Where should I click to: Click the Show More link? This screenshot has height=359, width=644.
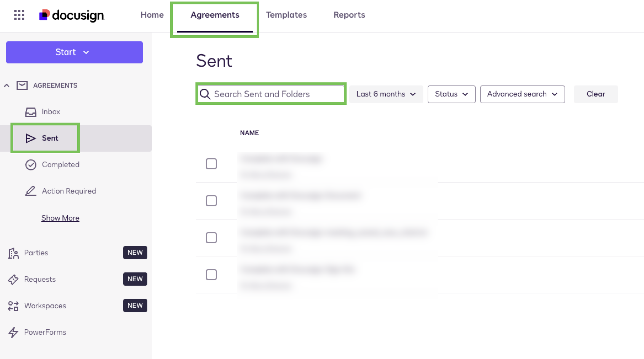[x=60, y=218]
